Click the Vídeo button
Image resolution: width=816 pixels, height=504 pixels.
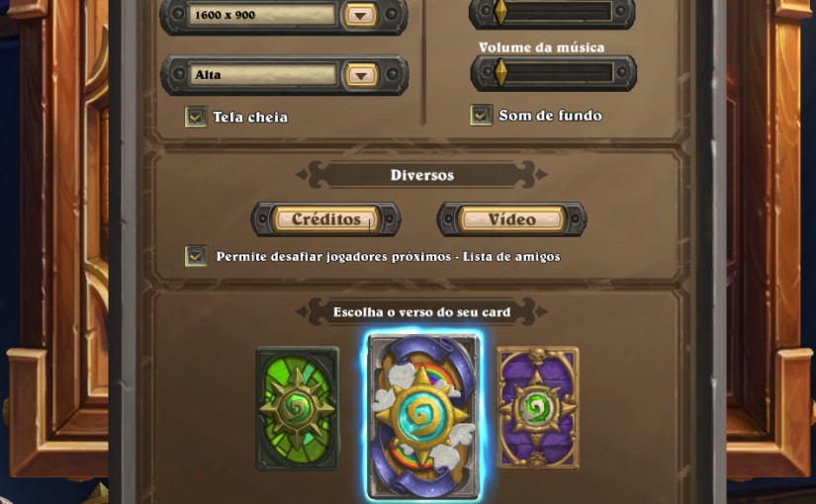point(511,219)
